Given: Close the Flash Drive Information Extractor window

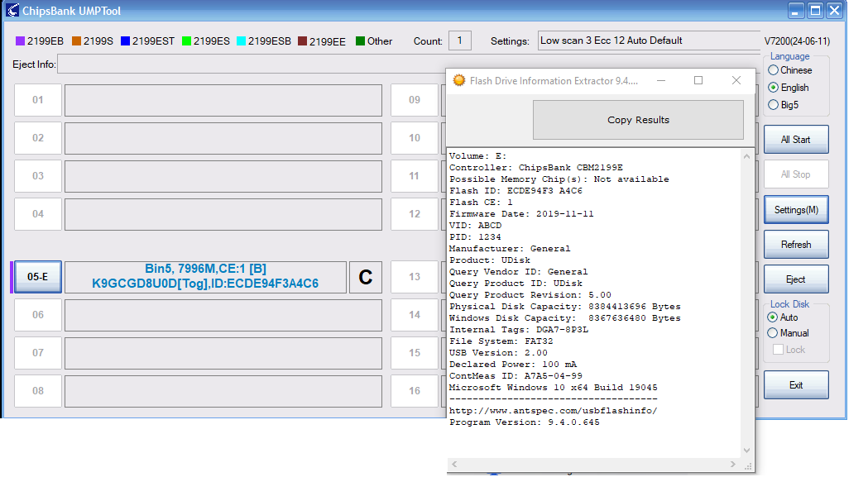Looking at the screenshot, I should tap(736, 81).
